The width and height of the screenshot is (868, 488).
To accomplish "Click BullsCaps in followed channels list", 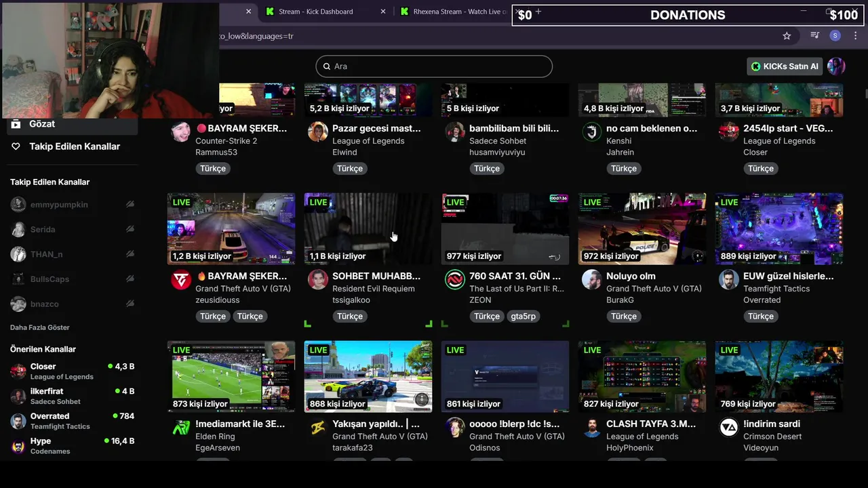I will click(x=72, y=279).
